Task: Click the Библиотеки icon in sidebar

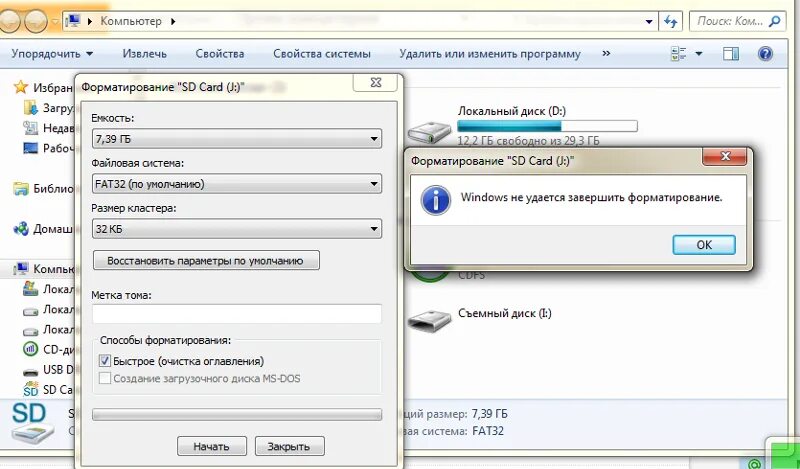Action: click(20, 188)
